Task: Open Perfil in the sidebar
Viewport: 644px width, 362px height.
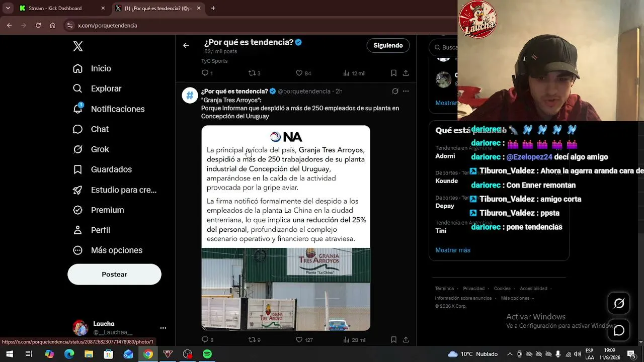Action: tap(92, 230)
